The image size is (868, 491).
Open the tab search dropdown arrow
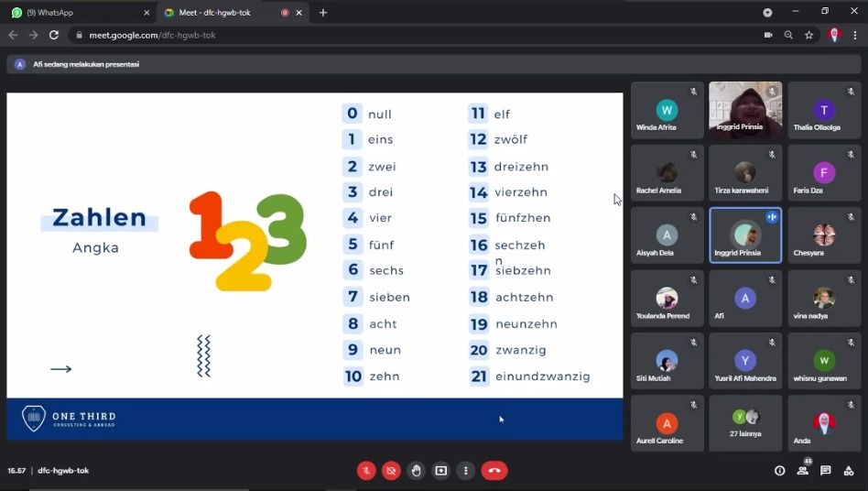767,13
